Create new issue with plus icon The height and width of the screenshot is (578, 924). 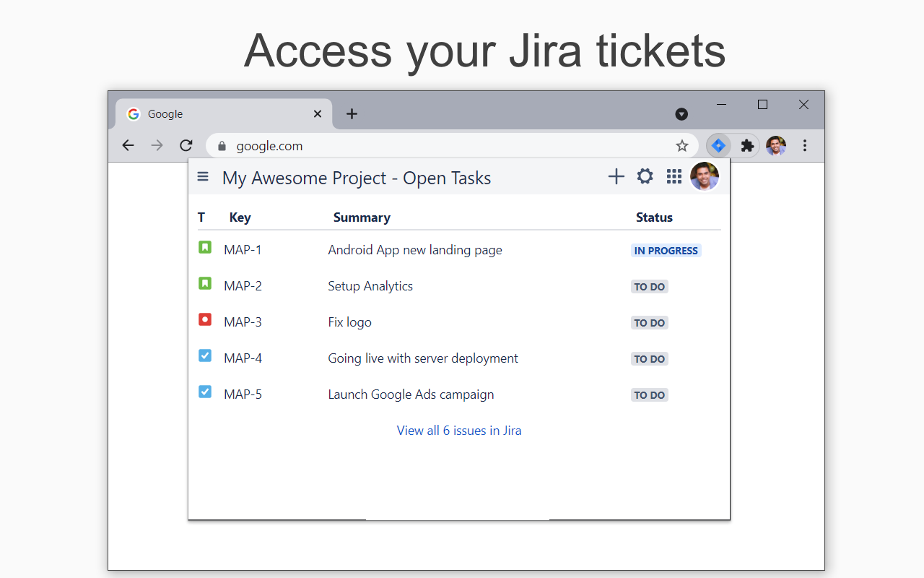pos(616,176)
